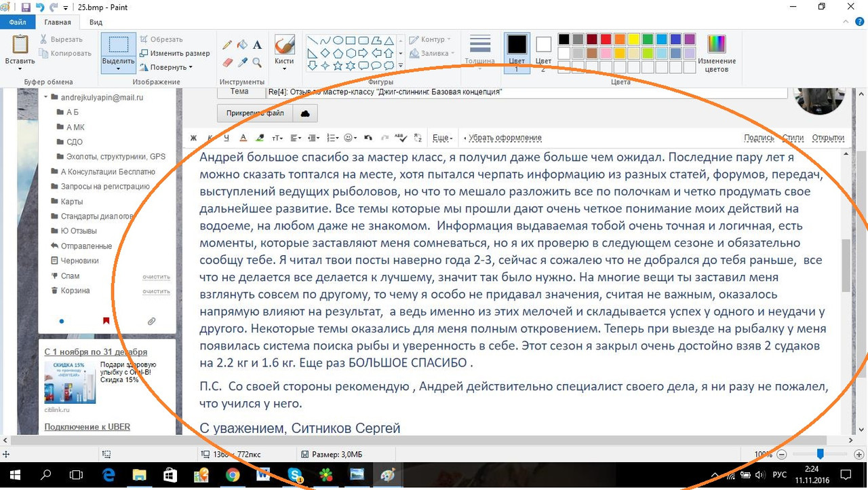The height and width of the screenshot is (490, 868).
Task: Open Skype from the taskbar
Action: pyautogui.click(x=296, y=475)
